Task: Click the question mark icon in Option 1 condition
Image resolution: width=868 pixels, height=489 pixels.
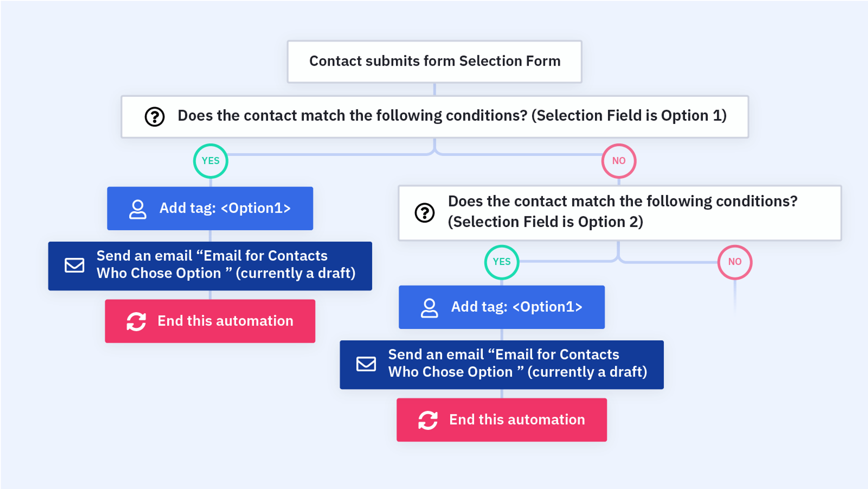Action: (155, 117)
